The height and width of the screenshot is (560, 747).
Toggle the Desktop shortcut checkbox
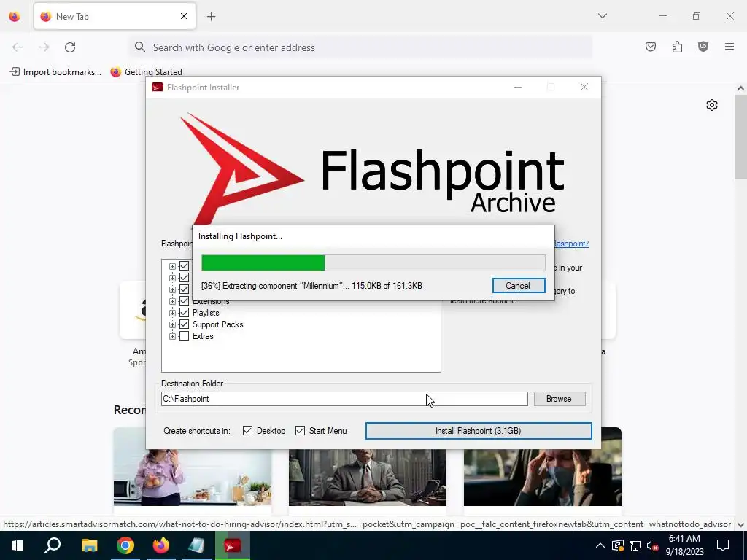[248, 431]
